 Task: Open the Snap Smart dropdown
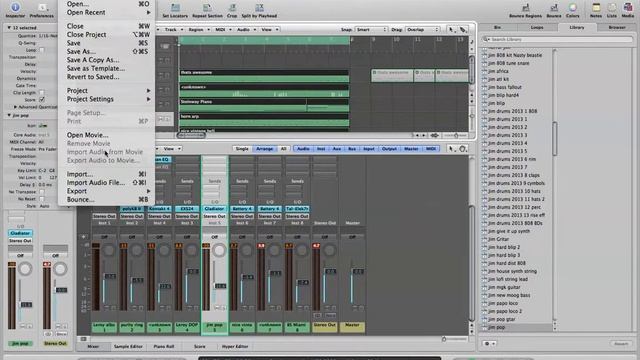click(371, 29)
